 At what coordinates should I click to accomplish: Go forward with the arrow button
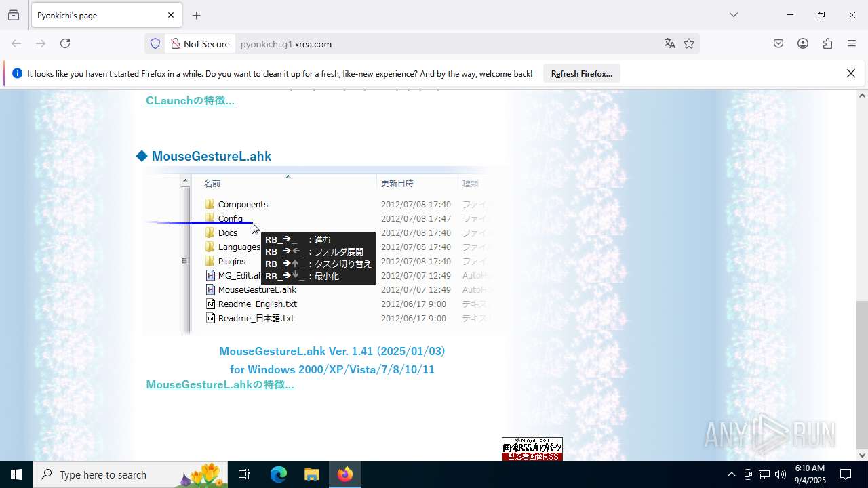tap(41, 43)
